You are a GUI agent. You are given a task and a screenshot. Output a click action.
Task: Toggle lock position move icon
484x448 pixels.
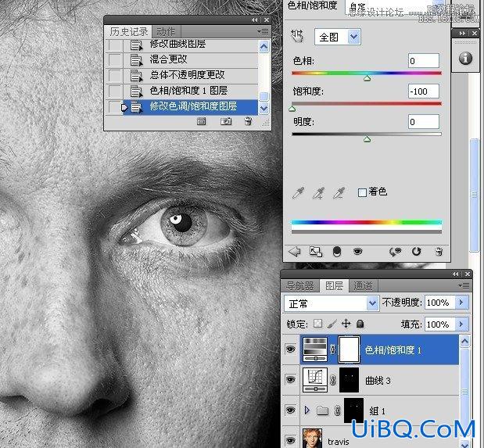[346, 324]
